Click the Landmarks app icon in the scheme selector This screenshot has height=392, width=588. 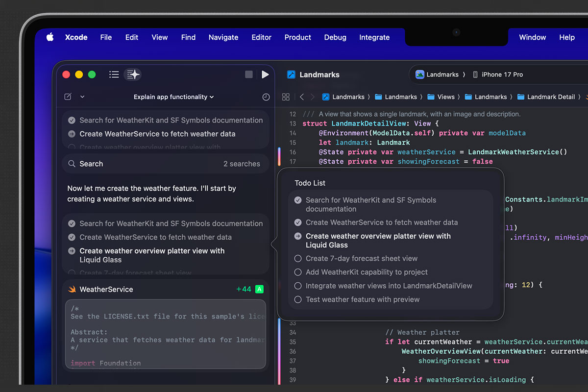(x=420, y=74)
